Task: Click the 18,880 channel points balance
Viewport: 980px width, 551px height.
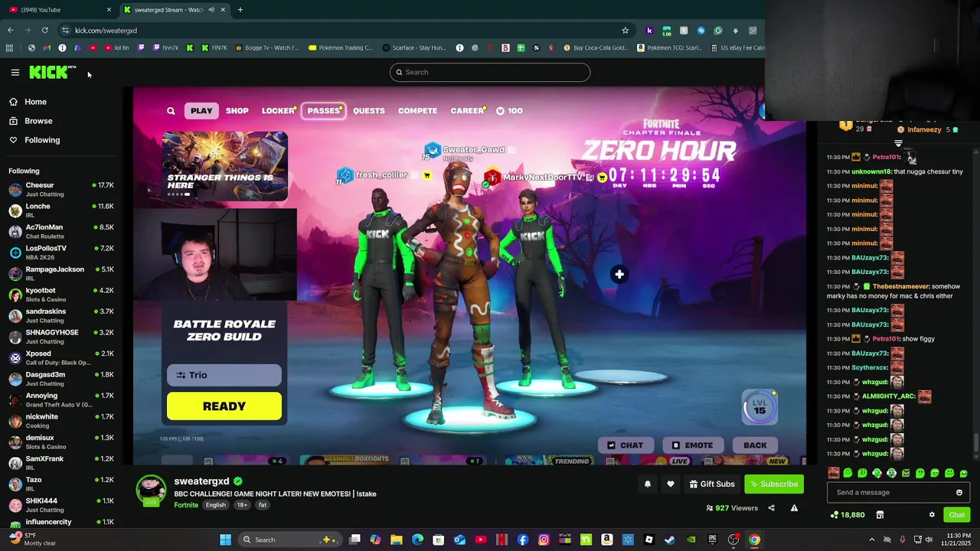Action: (x=848, y=515)
